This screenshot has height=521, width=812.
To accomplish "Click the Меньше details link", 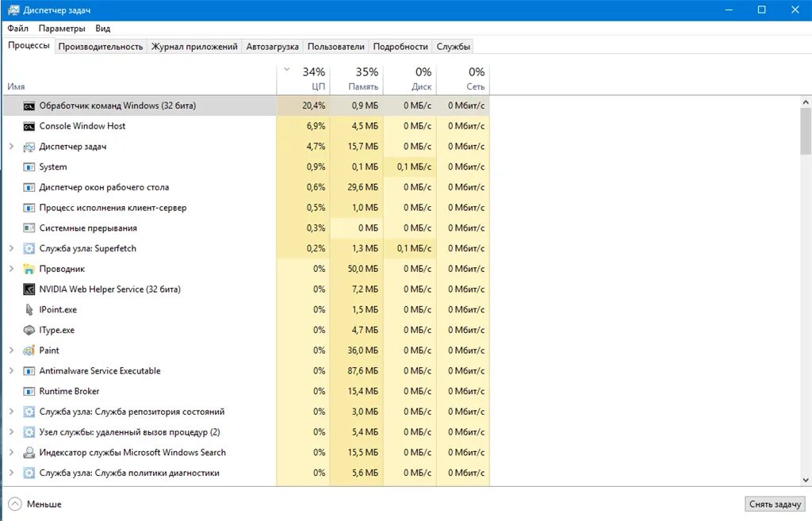I will (x=44, y=504).
